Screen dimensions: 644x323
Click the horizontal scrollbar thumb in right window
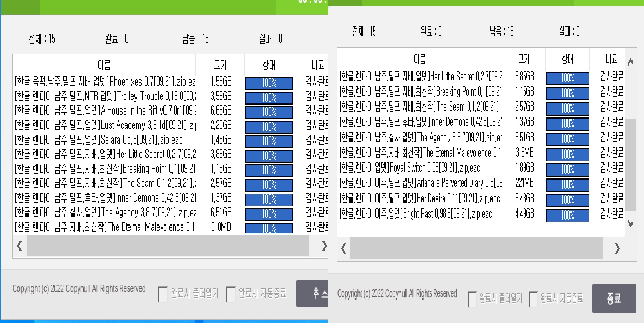tap(477, 249)
